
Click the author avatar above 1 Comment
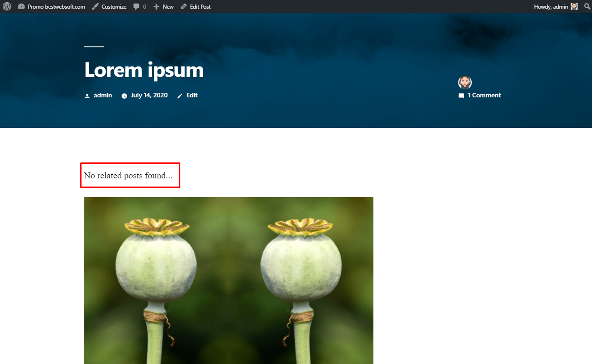click(x=465, y=82)
